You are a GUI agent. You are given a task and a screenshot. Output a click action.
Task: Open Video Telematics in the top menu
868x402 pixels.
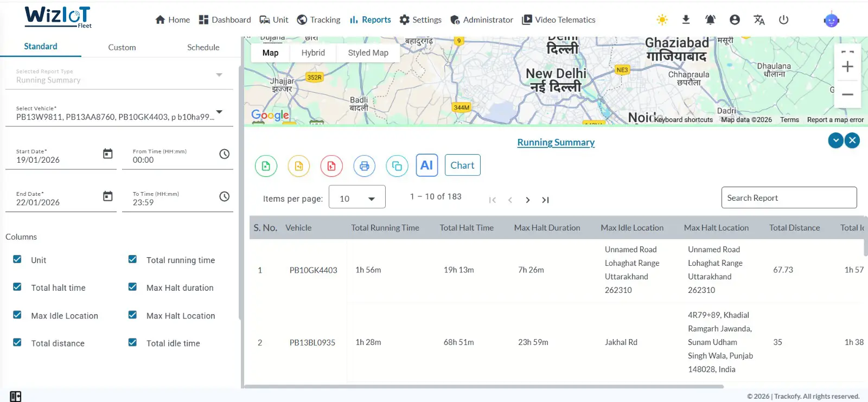coord(558,20)
